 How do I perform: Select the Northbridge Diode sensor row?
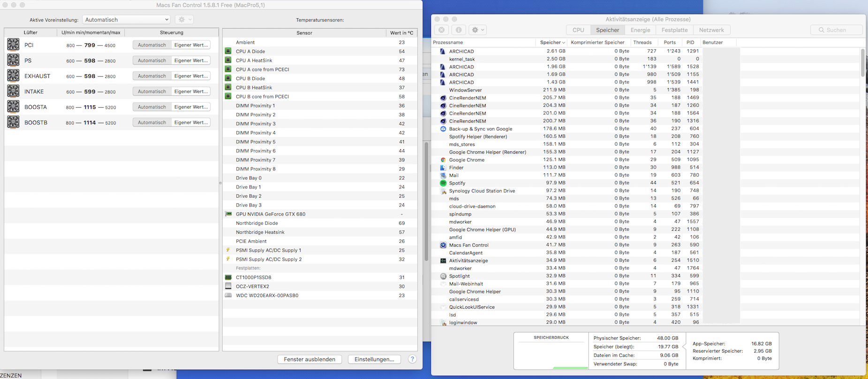[x=320, y=223]
